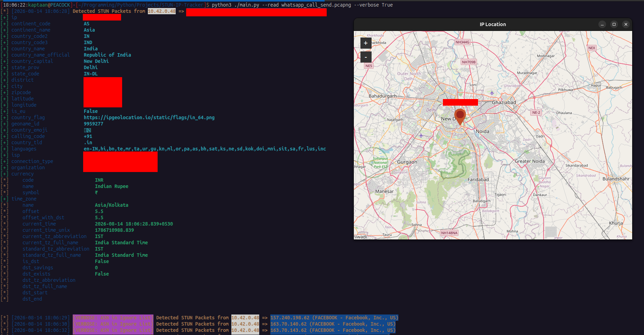This screenshot has width=644, height=335.
Task: Click the Bahadurgarh map label
Action: pyautogui.click(x=382, y=96)
